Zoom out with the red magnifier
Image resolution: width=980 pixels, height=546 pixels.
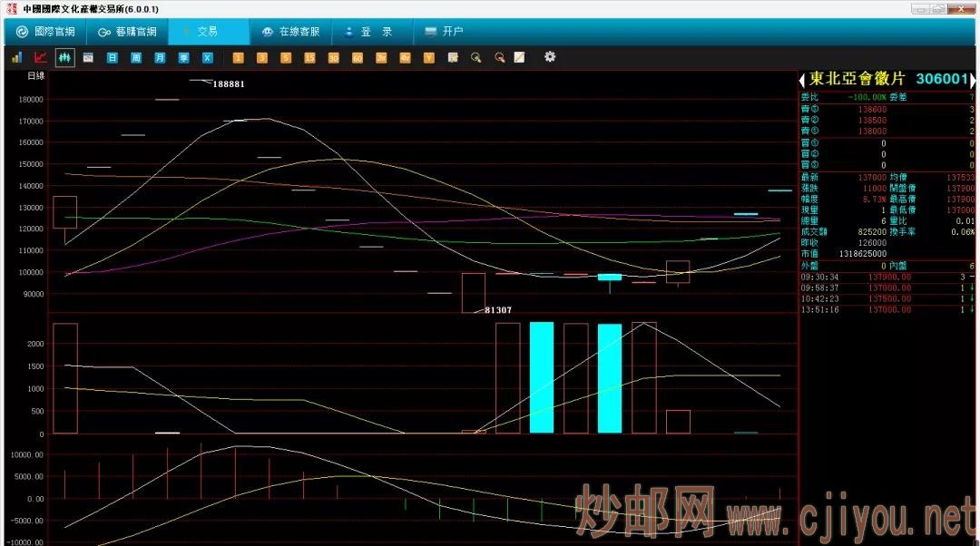point(499,57)
